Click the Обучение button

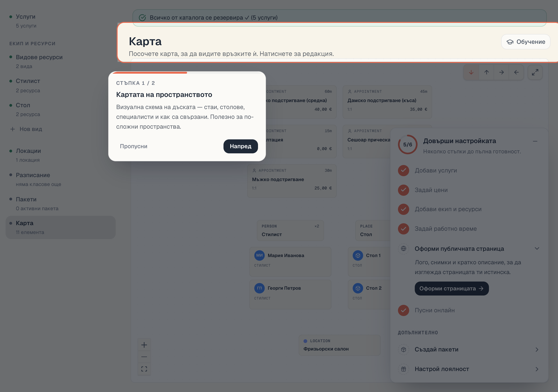[x=526, y=42]
